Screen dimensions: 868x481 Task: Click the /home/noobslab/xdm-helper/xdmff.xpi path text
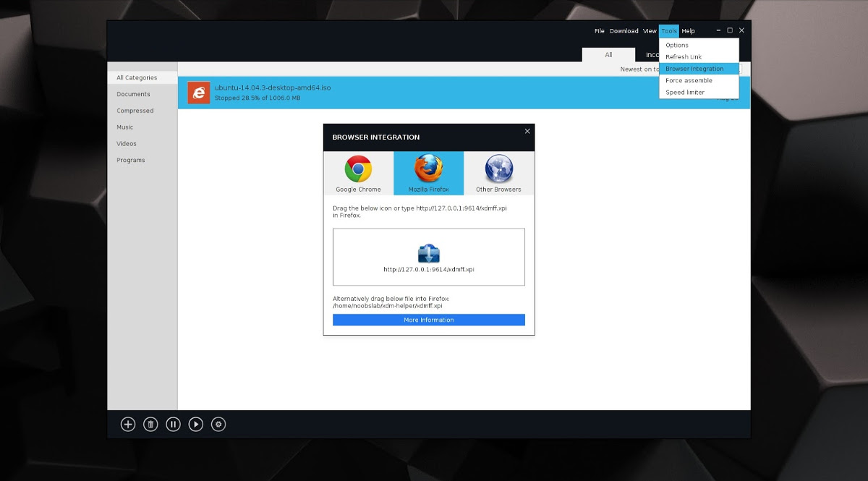point(388,306)
